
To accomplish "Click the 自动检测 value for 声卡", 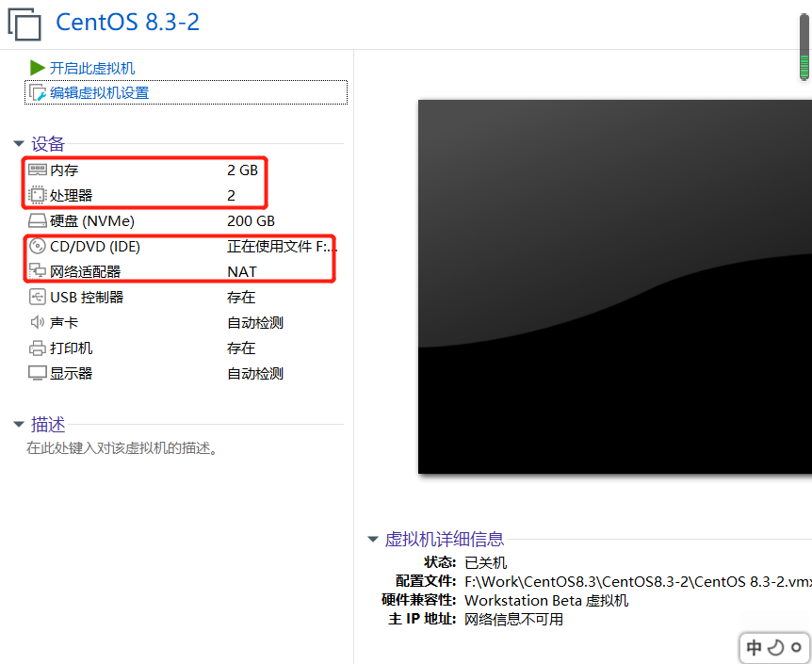I will 255,322.
